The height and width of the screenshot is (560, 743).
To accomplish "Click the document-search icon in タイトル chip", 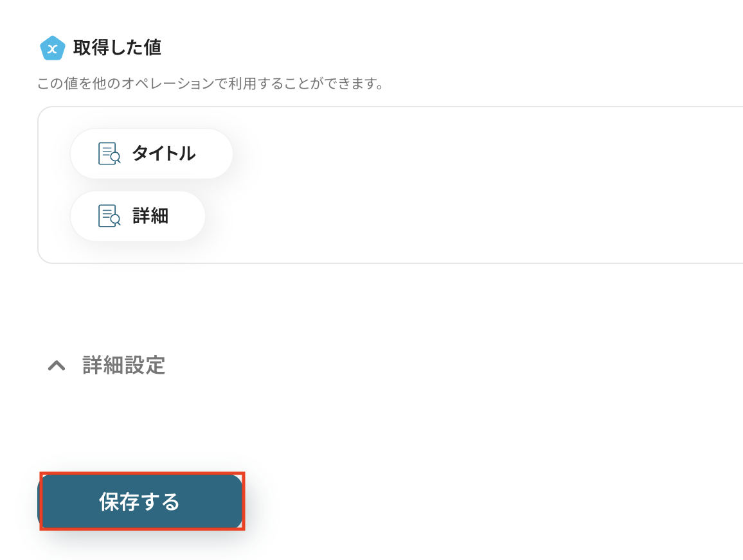I will tap(109, 153).
